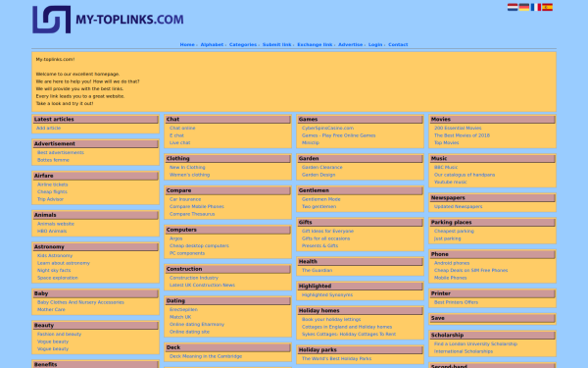Open the Compare Mobile Phones link
Screen dimensions: 588x368
tap(197, 206)
